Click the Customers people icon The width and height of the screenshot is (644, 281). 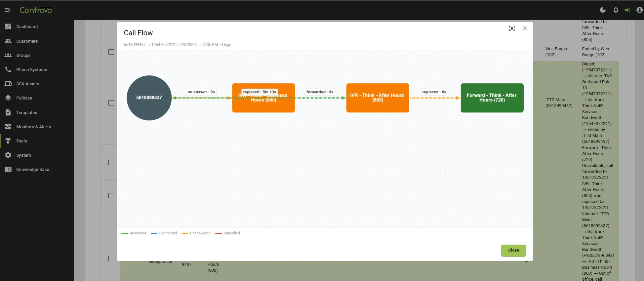coord(8,41)
